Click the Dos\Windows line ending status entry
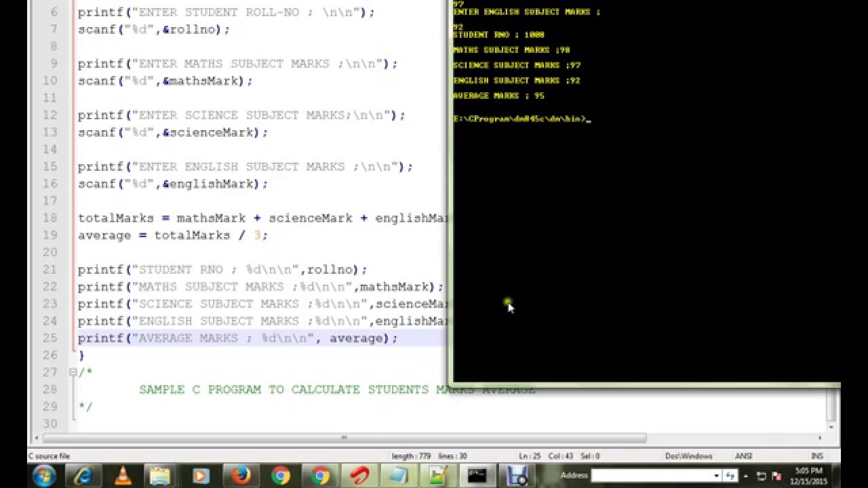The width and height of the screenshot is (868, 488). tap(688, 456)
